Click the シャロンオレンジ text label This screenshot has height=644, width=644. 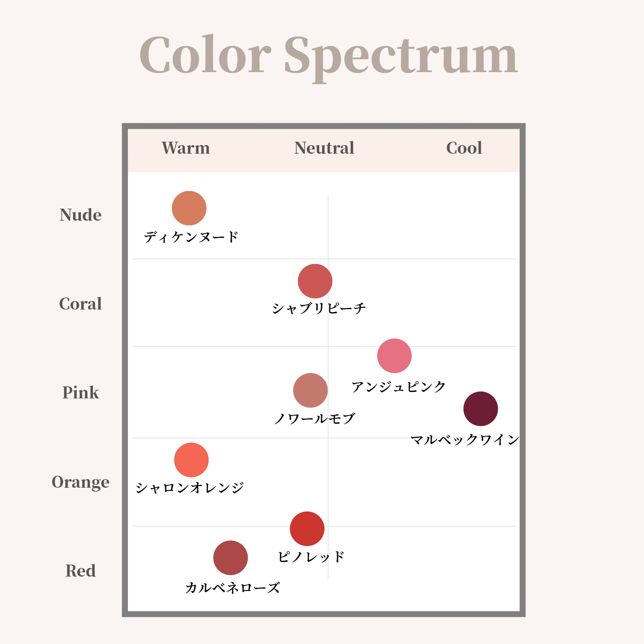(x=190, y=487)
